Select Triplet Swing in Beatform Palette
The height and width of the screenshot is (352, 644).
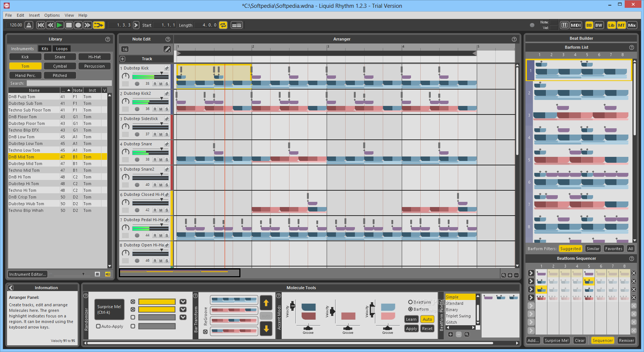458,316
